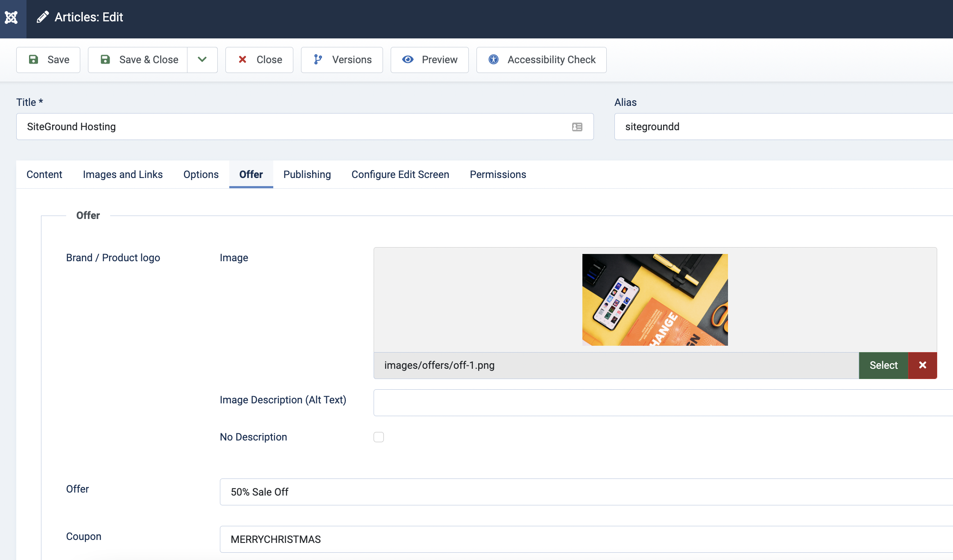Go to the Publishing tab
953x560 pixels.
click(307, 175)
